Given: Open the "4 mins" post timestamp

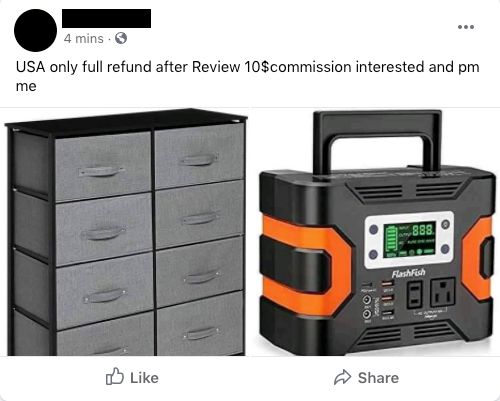Looking at the screenshot, I should coord(84,39).
